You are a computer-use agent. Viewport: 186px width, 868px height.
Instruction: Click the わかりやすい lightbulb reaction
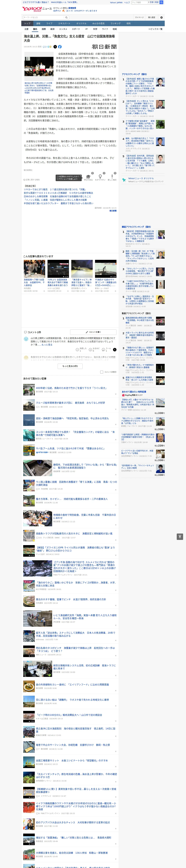pos(100,176)
